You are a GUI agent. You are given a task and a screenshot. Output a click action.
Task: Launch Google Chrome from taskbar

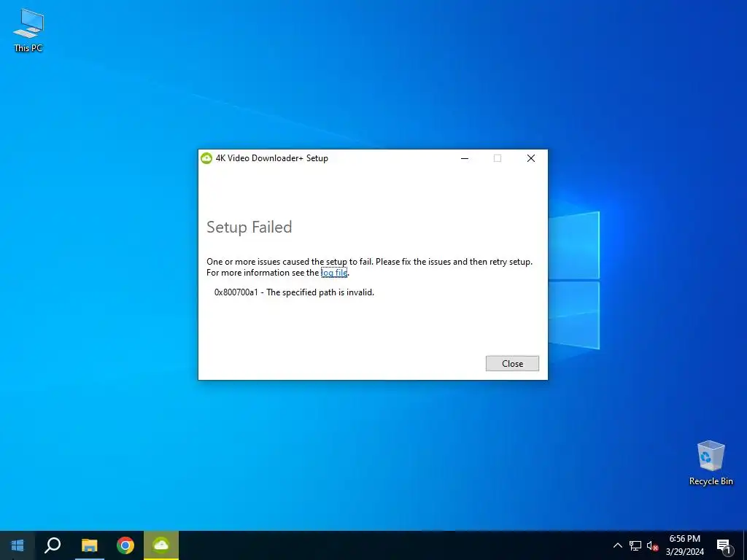[125, 545]
